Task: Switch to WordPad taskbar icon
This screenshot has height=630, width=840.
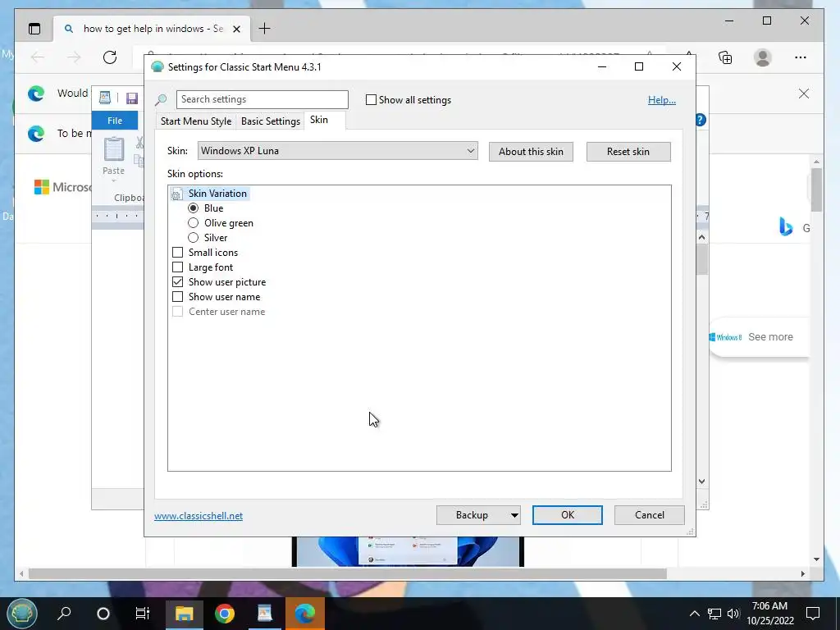Action: pyautogui.click(x=265, y=614)
